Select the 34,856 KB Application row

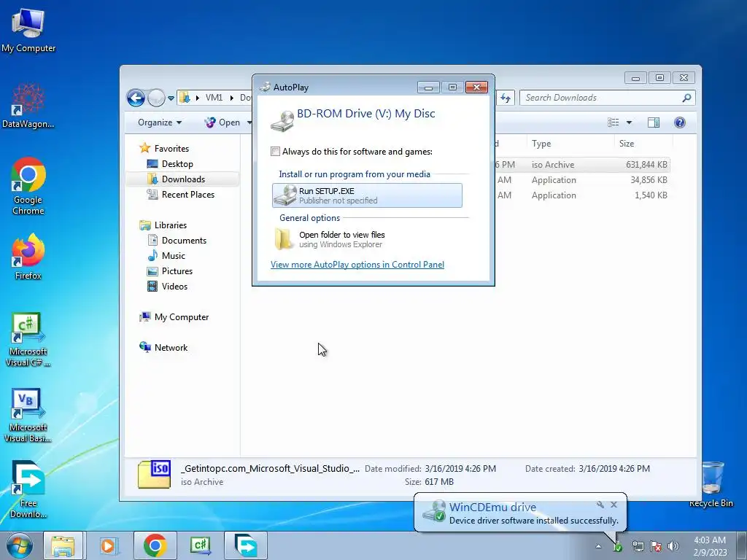tap(582, 180)
